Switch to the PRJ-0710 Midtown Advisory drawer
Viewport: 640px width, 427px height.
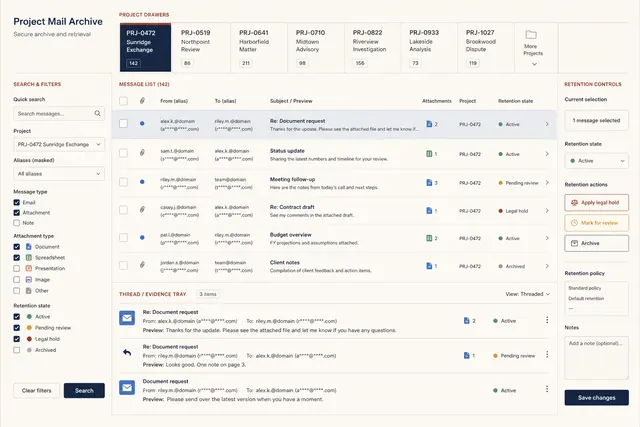click(316, 48)
